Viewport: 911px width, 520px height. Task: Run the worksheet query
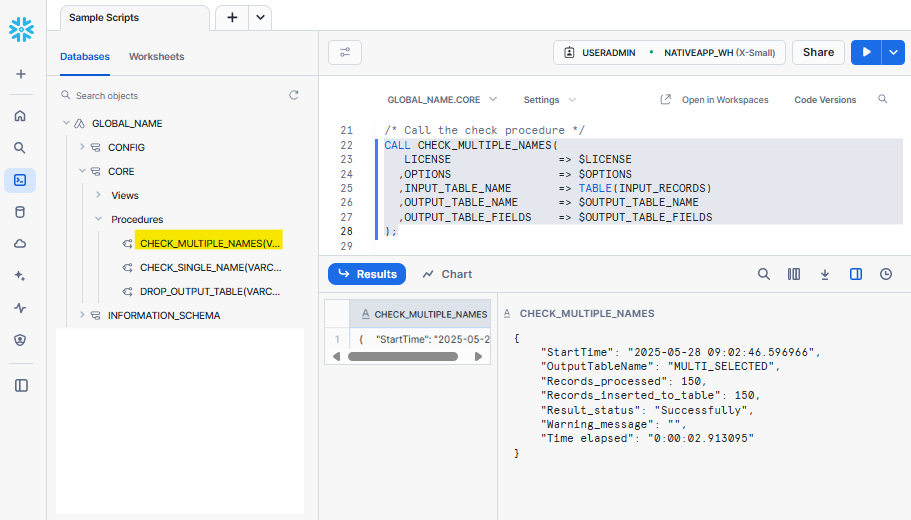point(866,52)
